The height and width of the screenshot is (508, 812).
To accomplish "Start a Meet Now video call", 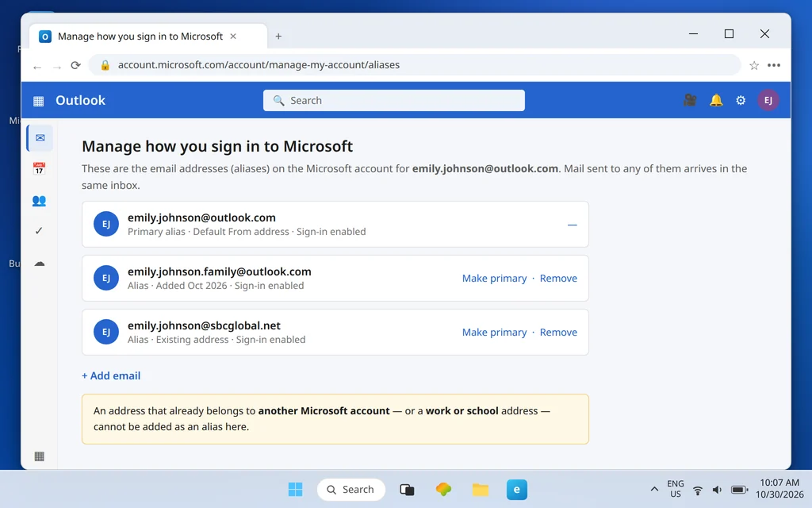I will point(690,100).
